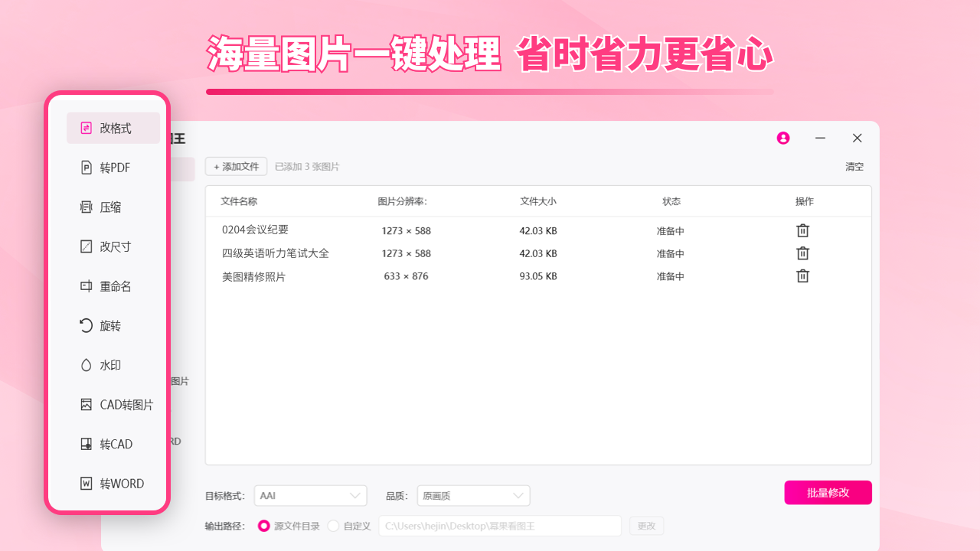The height and width of the screenshot is (551, 980).
Task: Click the user account icon
Action: (x=782, y=138)
